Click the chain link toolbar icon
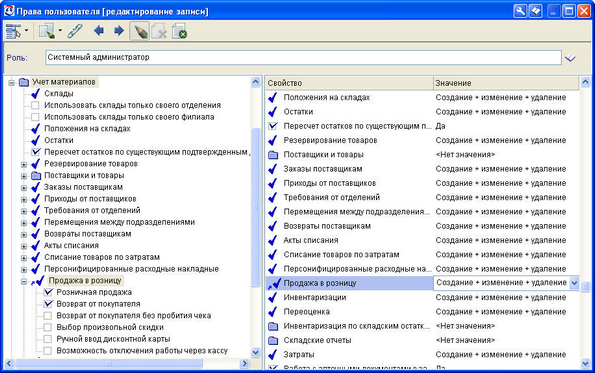Image resolution: width=595 pixels, height=373 pixels. click(x=75, y=31)
